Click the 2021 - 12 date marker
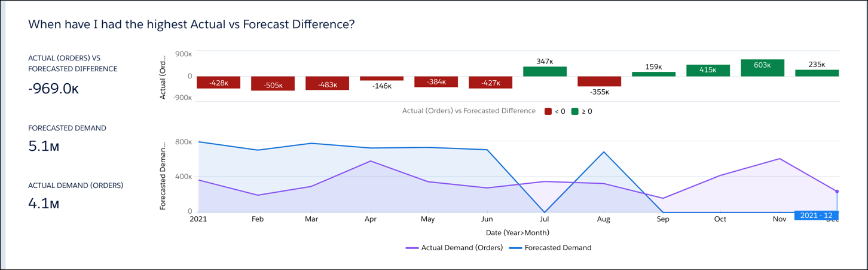 coord(816,216)
